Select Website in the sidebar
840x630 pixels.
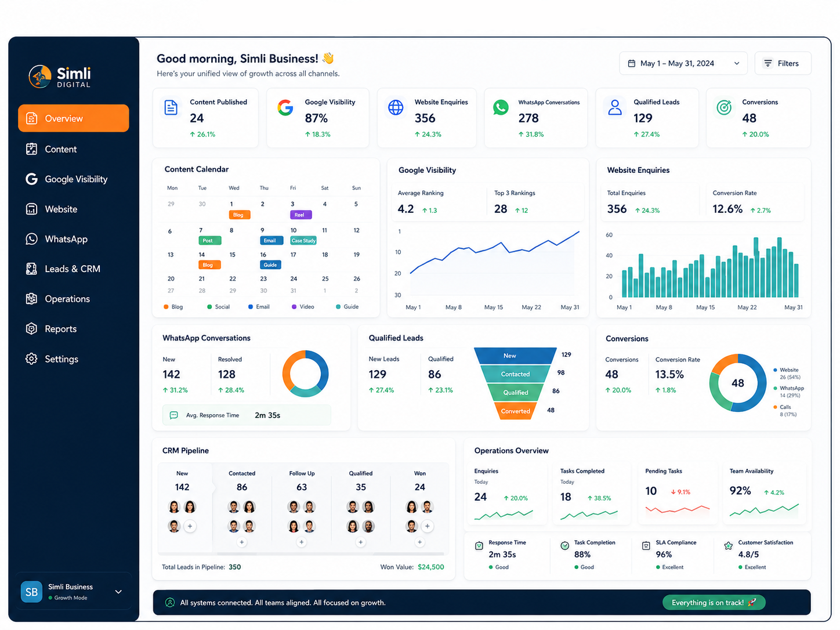(x=73, y=209)
